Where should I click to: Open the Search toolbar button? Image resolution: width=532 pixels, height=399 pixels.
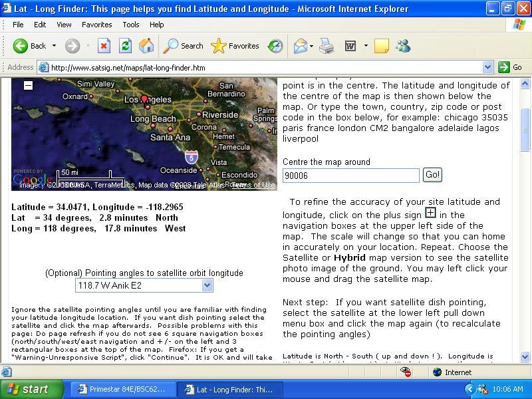(x=183, y=46)
